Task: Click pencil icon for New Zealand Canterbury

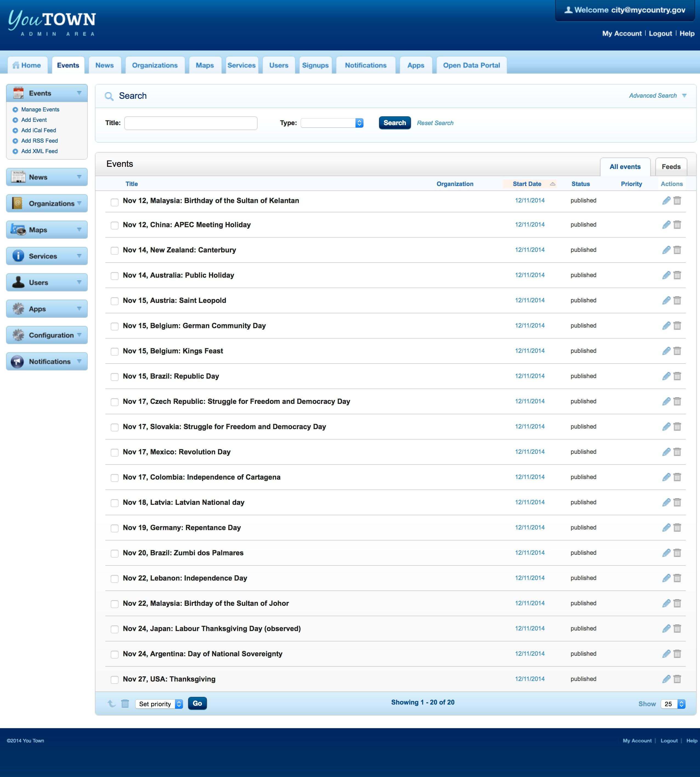Action: (666, 250)
